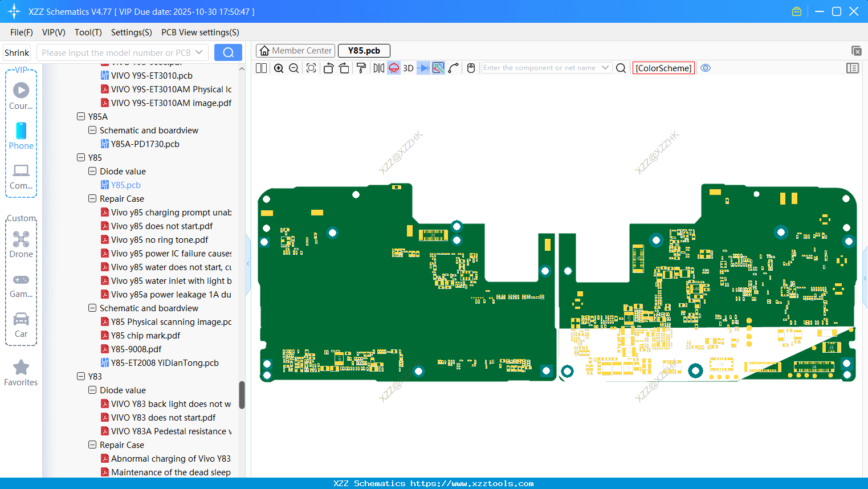Toggle the diode symbol display mode
This screenshot has height=489, width=868.
pyautogui.click(x=423, y=68)
